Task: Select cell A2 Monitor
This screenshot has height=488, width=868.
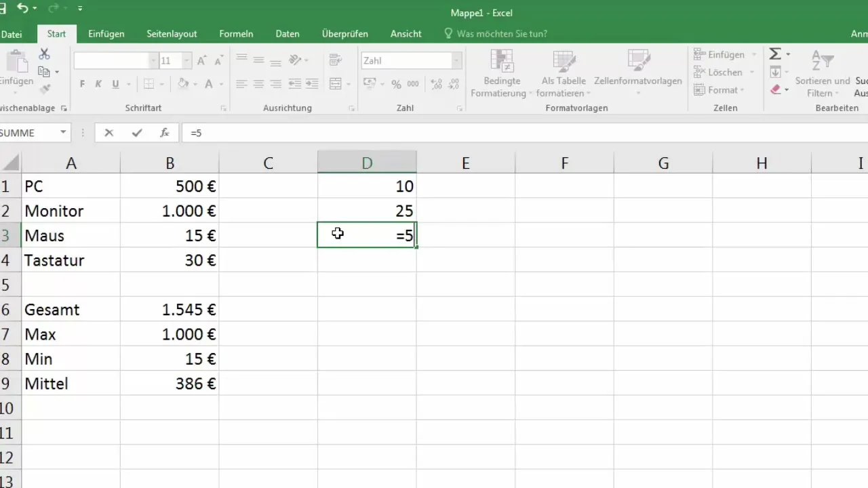Action: pos(71,211)
